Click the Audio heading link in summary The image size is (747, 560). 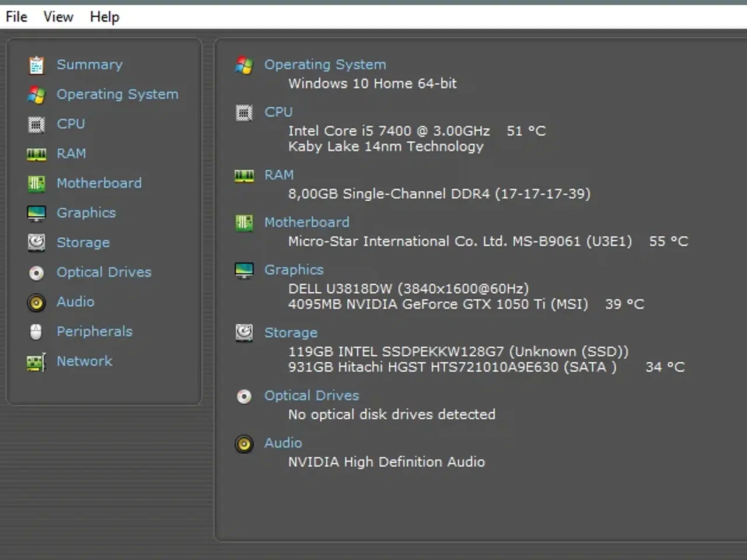click(x=283, y=443)
